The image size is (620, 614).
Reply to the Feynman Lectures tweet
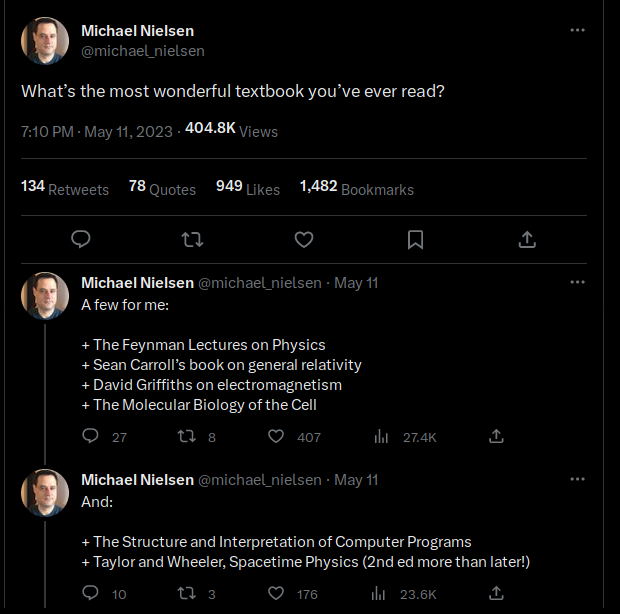(x=90, y=437)
